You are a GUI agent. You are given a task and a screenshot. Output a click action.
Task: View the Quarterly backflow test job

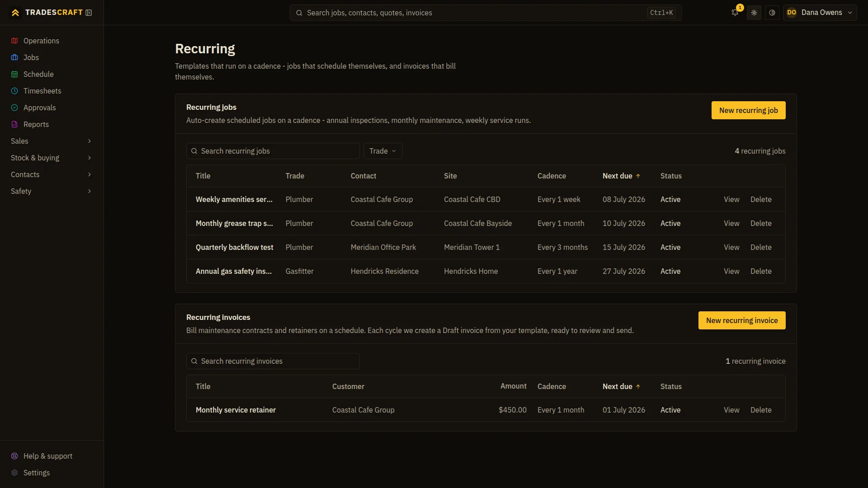click(x=731, y=247)
